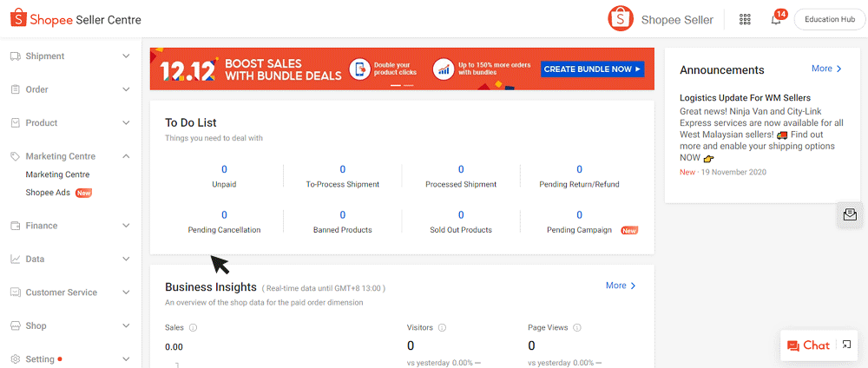Open Shopee Ads submenu item

pyautogui.click(x=49, y=193)
